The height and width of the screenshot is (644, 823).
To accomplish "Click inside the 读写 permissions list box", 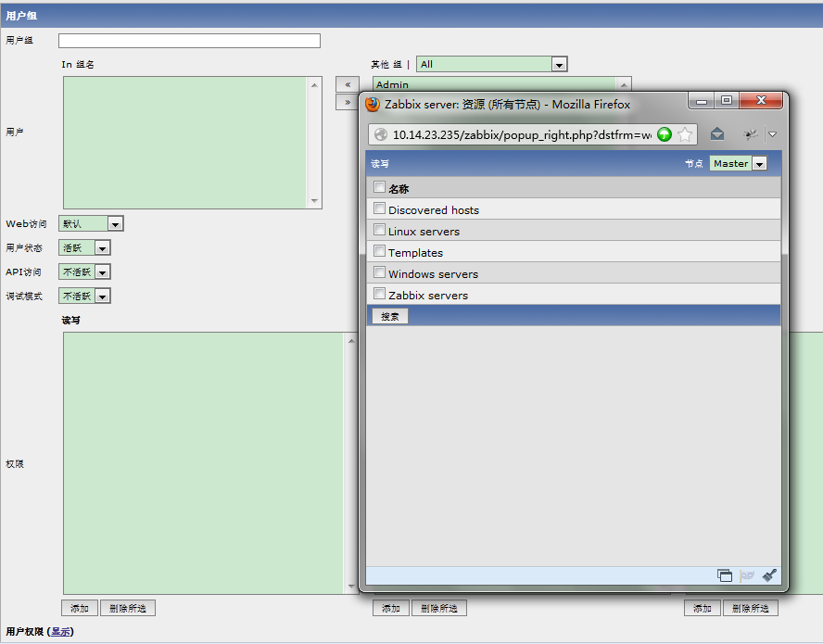I will (204, 463).
